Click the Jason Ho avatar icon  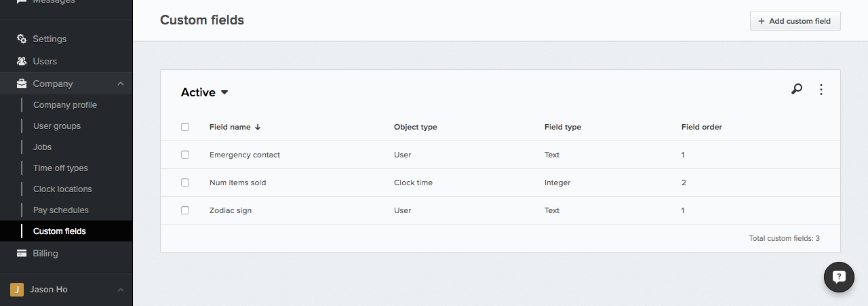(17, 290)
